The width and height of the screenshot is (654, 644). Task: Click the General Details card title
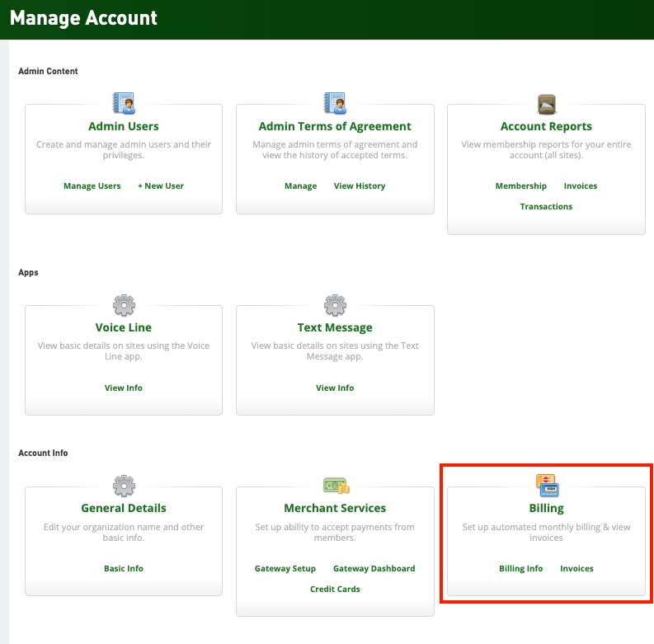[x=124, y=508]
